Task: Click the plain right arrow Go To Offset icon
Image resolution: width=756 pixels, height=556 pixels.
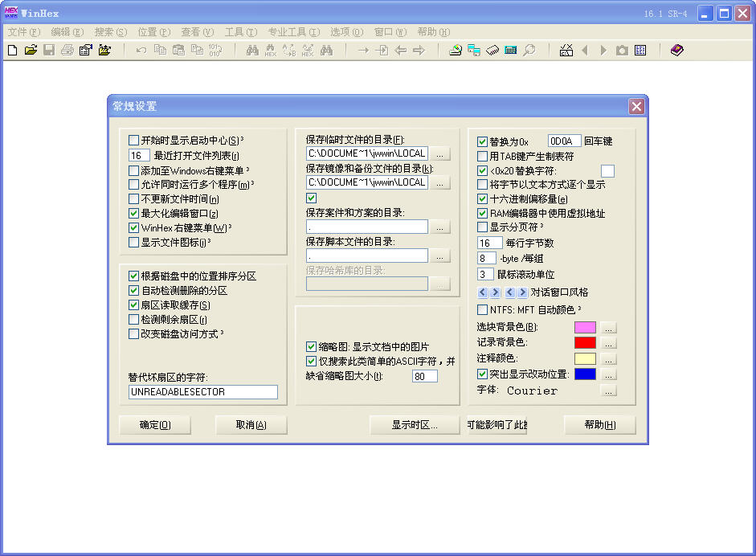Action: [x=363, y=50]
